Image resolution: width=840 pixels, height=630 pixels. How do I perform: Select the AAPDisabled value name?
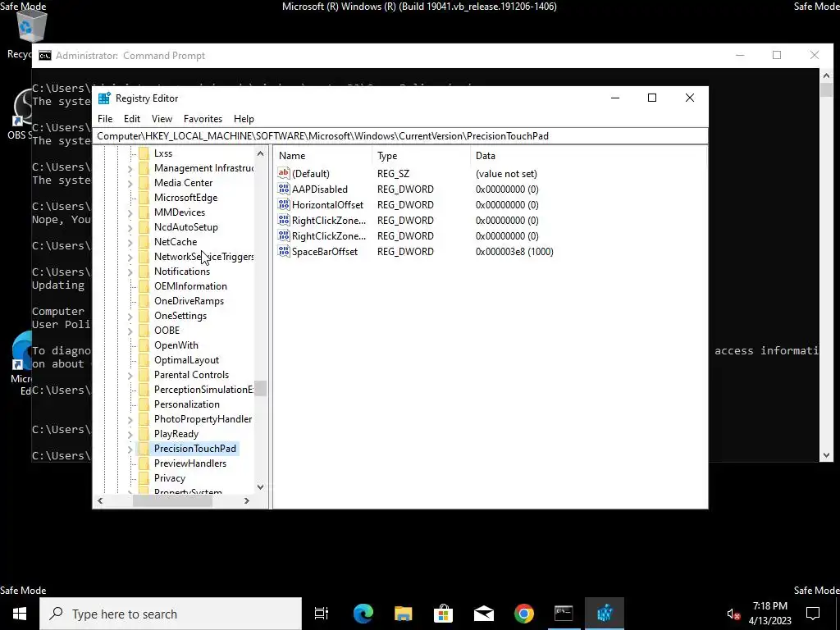pyautogui.click(x=319, y=189)
